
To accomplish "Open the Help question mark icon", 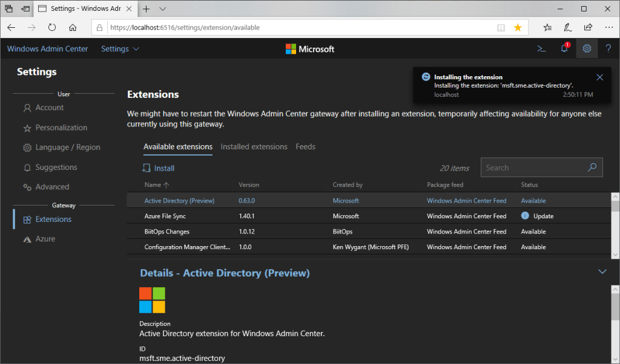I will (608, 48).
